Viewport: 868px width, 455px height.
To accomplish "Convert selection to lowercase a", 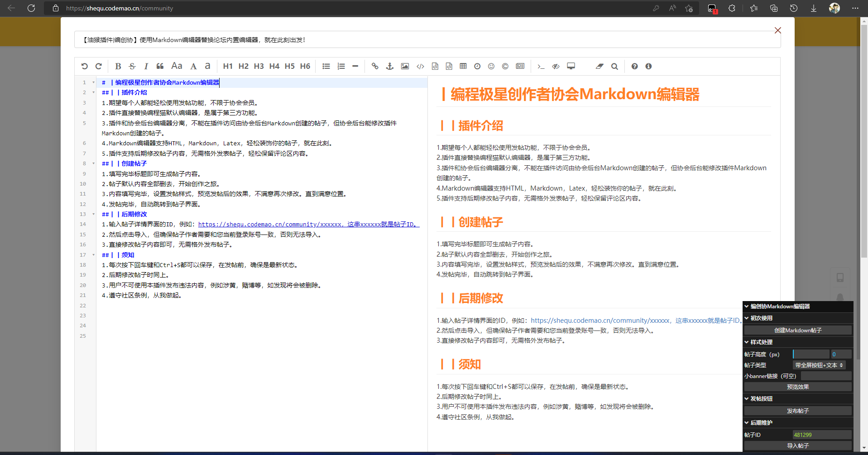I will [207, 66].
